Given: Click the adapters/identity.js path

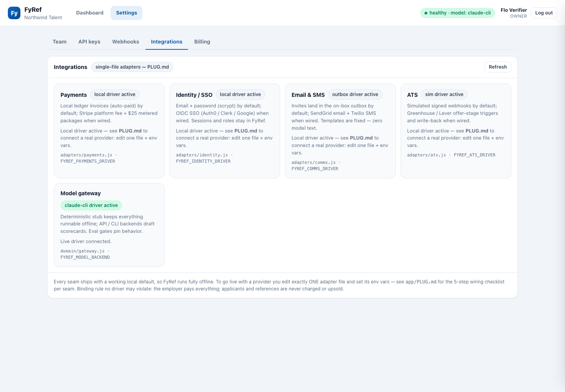Looking at the screenshot, I should click(x=202, y=155).
